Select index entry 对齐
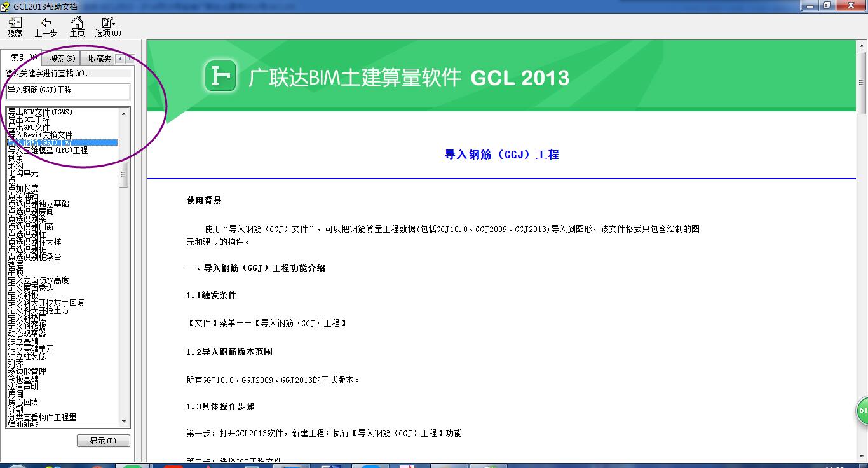Viewport: 868px width, 468px height. click(15, 364)
